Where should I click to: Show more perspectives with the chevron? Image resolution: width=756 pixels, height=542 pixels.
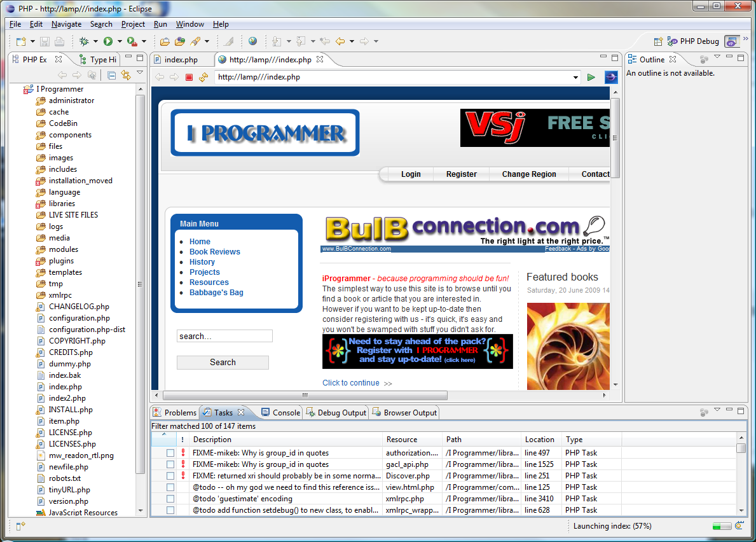pos(746,39)
